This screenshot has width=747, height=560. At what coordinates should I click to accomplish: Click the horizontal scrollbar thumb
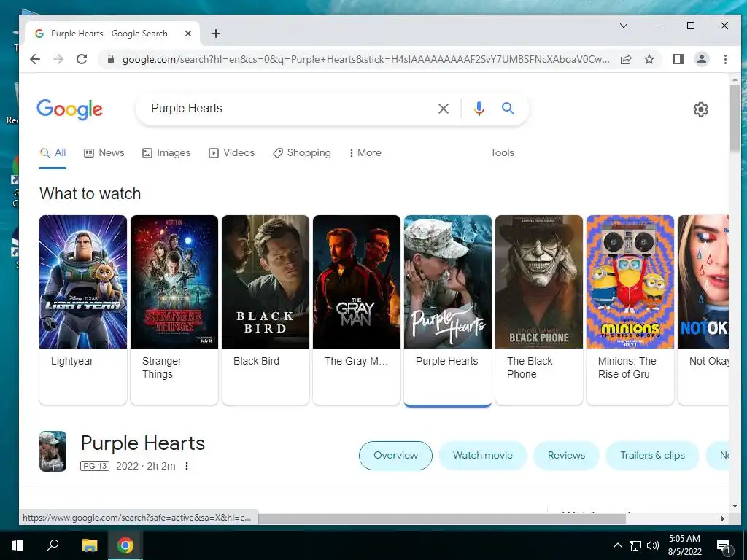click(441, 518)
